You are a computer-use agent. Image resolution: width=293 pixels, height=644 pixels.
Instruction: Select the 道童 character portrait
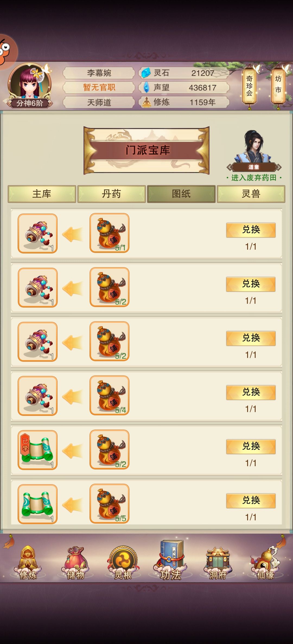(x=254, y=149)
